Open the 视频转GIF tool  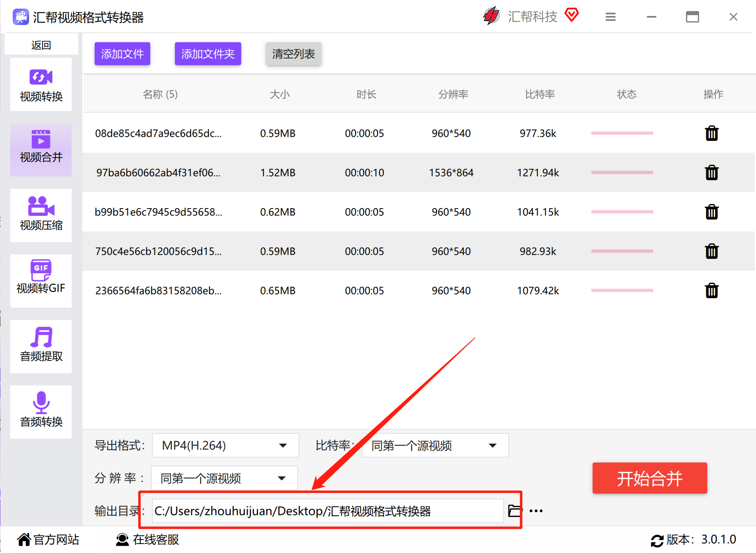(41, 281)
